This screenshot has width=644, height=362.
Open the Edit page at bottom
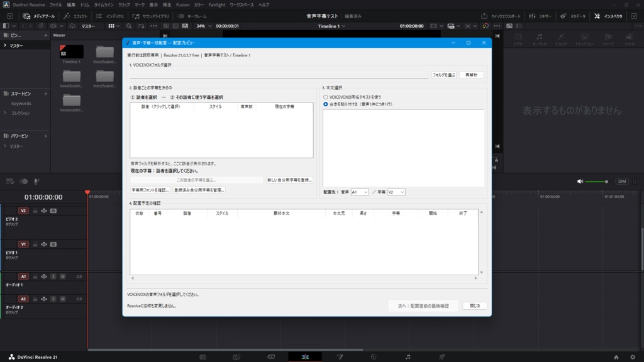click(305, 357)
